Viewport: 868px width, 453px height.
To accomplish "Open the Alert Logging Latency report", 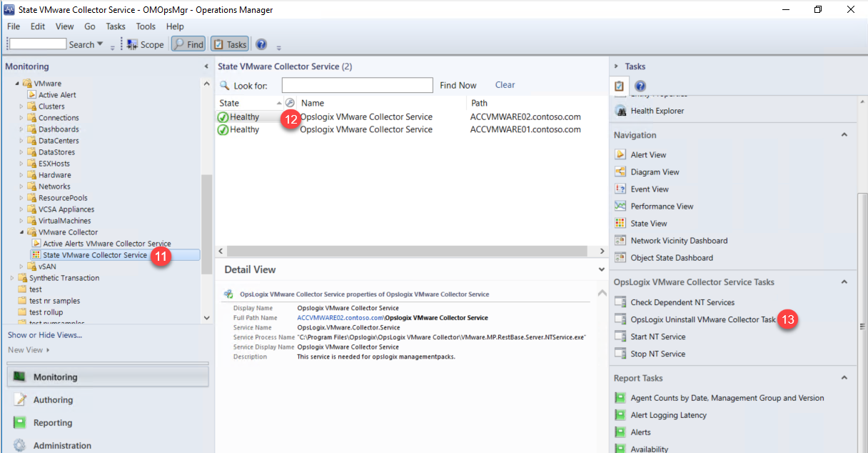I will coord(668,415).
